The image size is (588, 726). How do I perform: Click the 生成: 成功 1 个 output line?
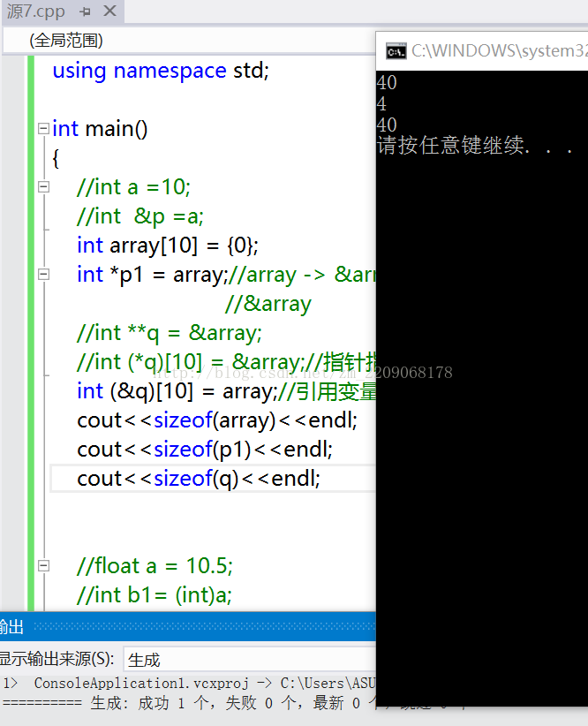[188, 703]
